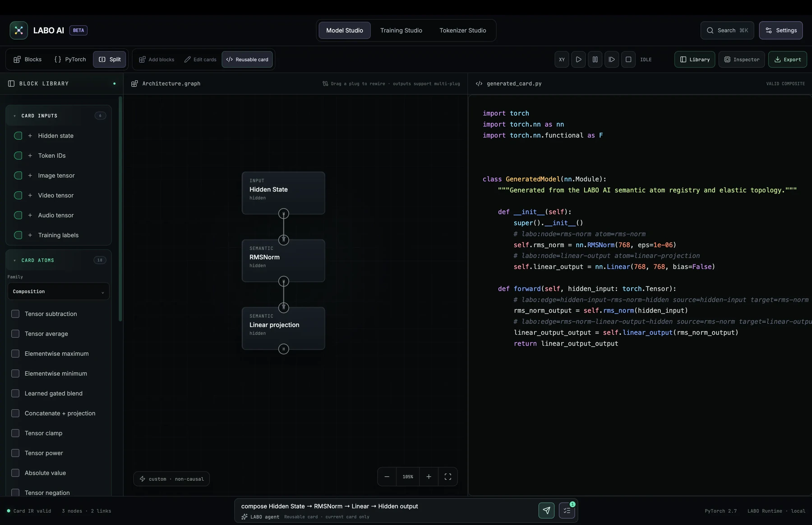812x525 pixels.
Task: Add the Token IDs input
Action: point(58,156)
